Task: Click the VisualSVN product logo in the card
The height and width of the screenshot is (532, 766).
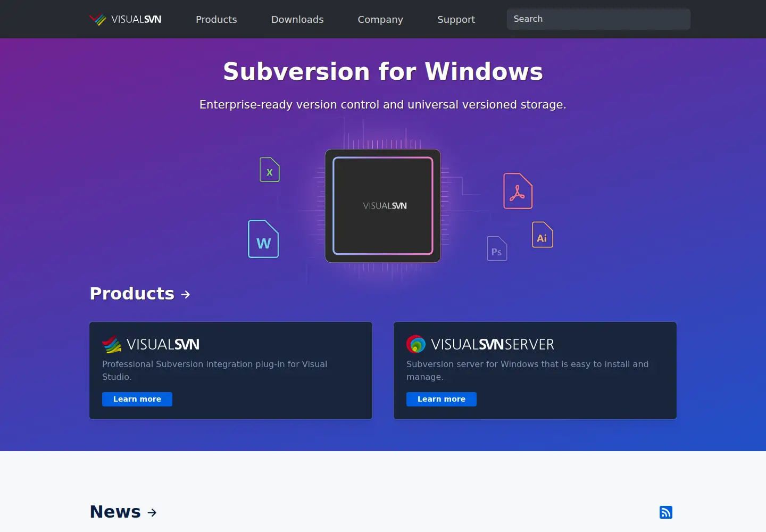Action: pos(151,345)
